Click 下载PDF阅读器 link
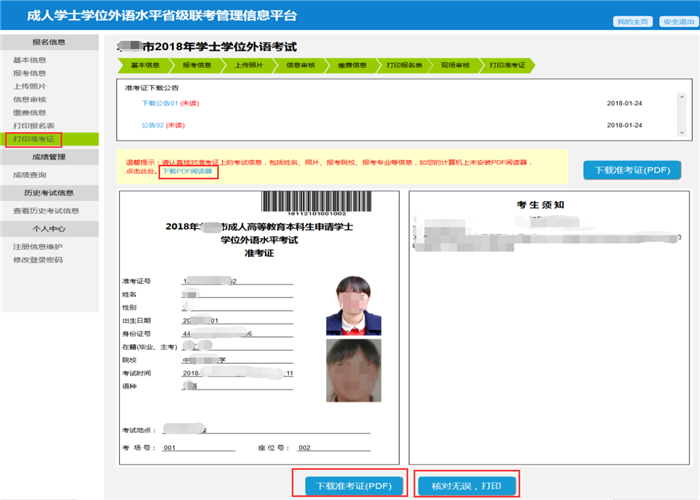Viewport: 700px width, 500px height. click(189, 172)
